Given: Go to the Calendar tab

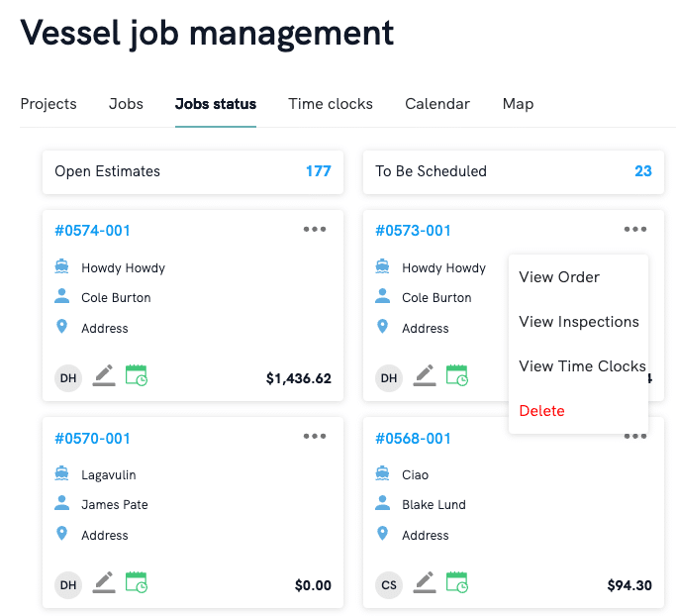Looking at the screenshot, I should pyautogui.click(x=437, y=104).
